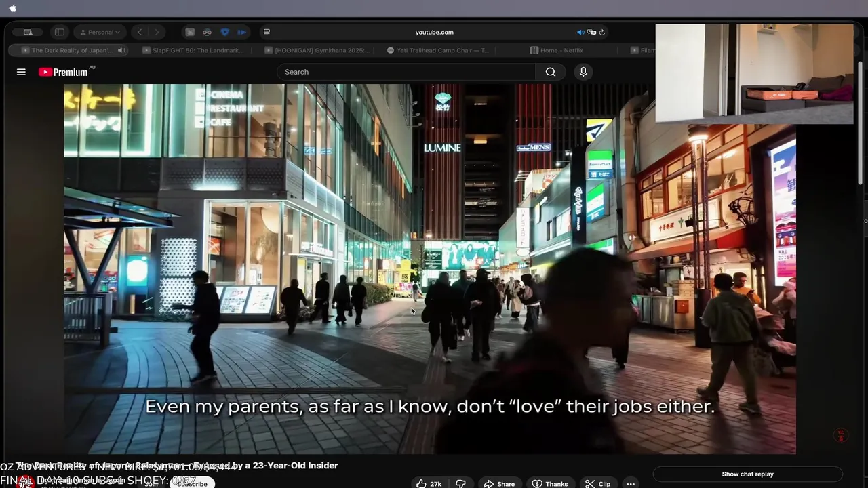The image size is (868, 488).
Task: Go to YouTube Premium home logo
Action: (63, 72)
